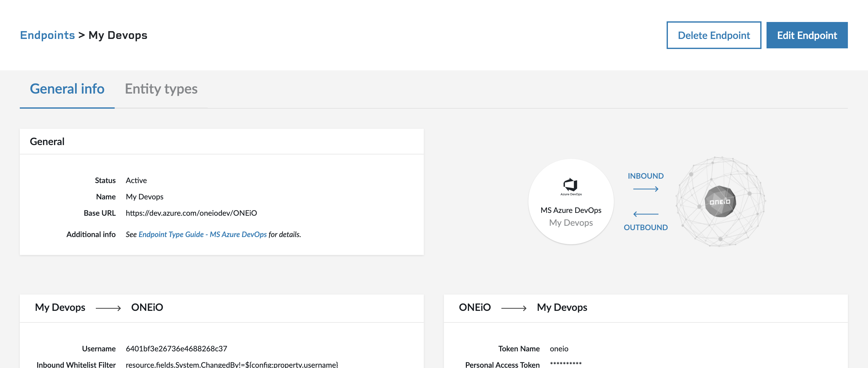This screenshot has width=868, height=368.
Task: Click the Token Name value oneio
Action: pyautogui.click(x=559, y=349)
